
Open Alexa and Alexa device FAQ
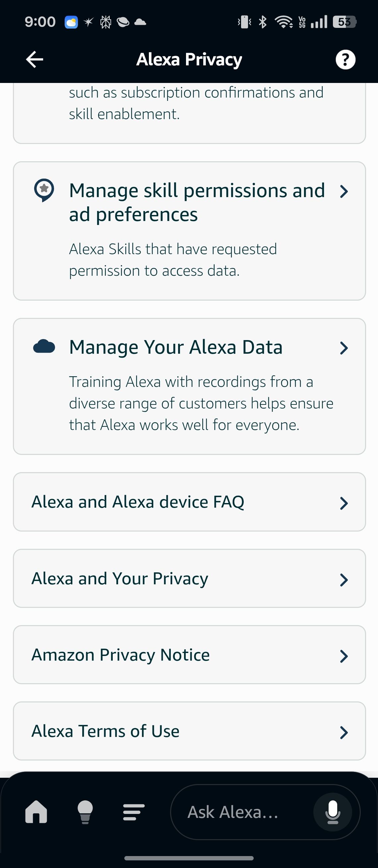point(189,502)
